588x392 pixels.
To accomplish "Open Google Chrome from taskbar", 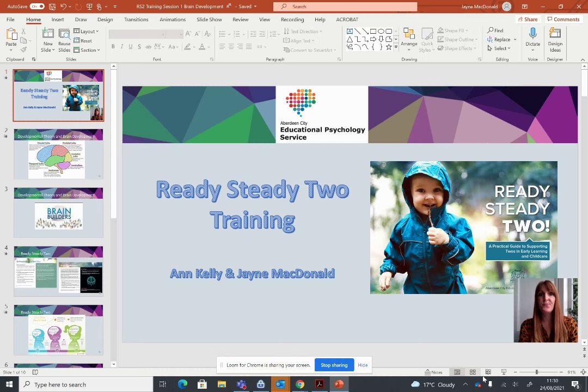I will (299, 384).
